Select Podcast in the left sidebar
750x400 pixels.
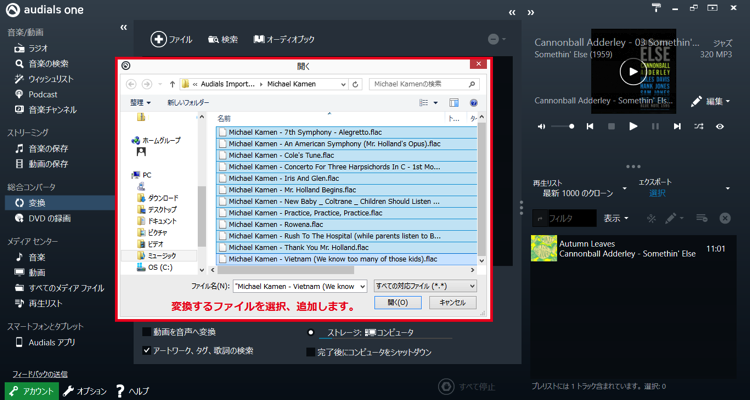(42, 94)
